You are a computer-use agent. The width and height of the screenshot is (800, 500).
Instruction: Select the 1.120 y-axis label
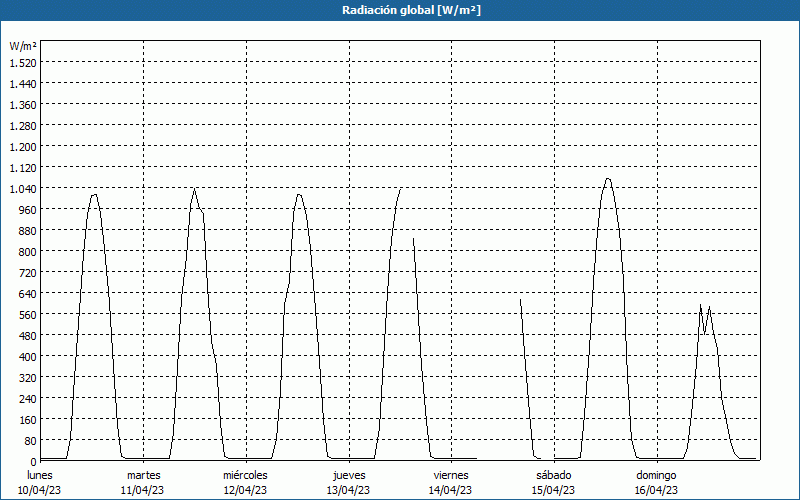coord(23,167)
